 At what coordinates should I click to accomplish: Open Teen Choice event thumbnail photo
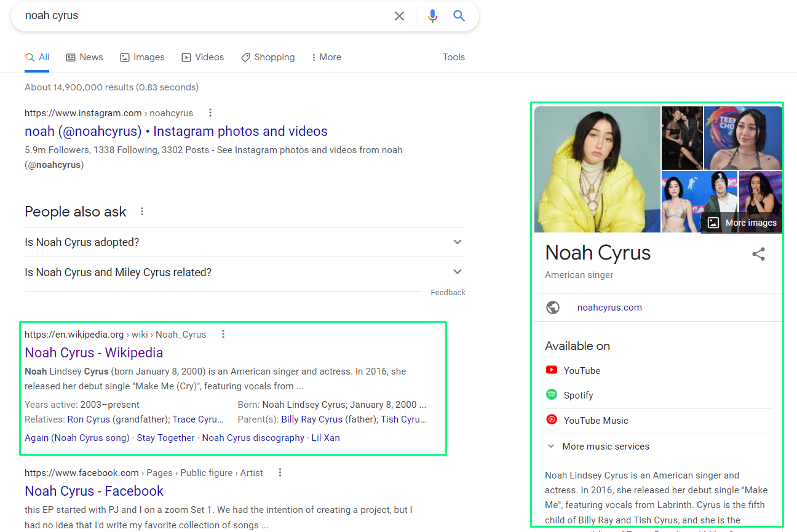pos(743,138)
